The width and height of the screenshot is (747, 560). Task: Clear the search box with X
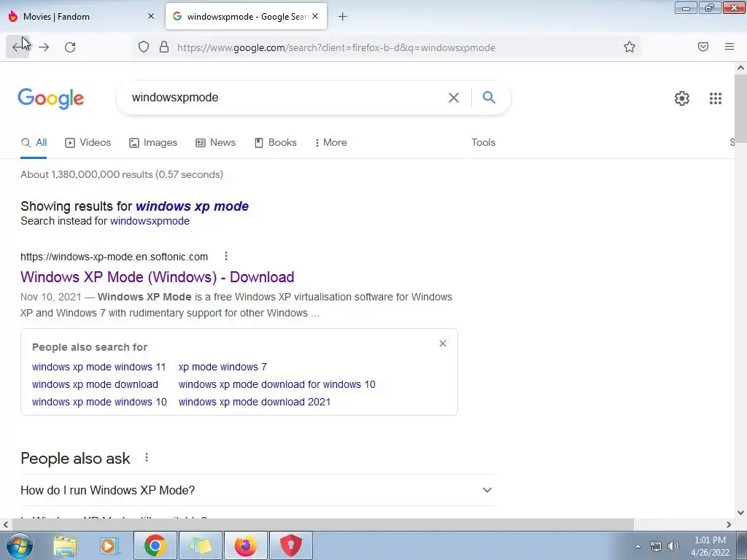pyautogui.click(x=454, y=98)
